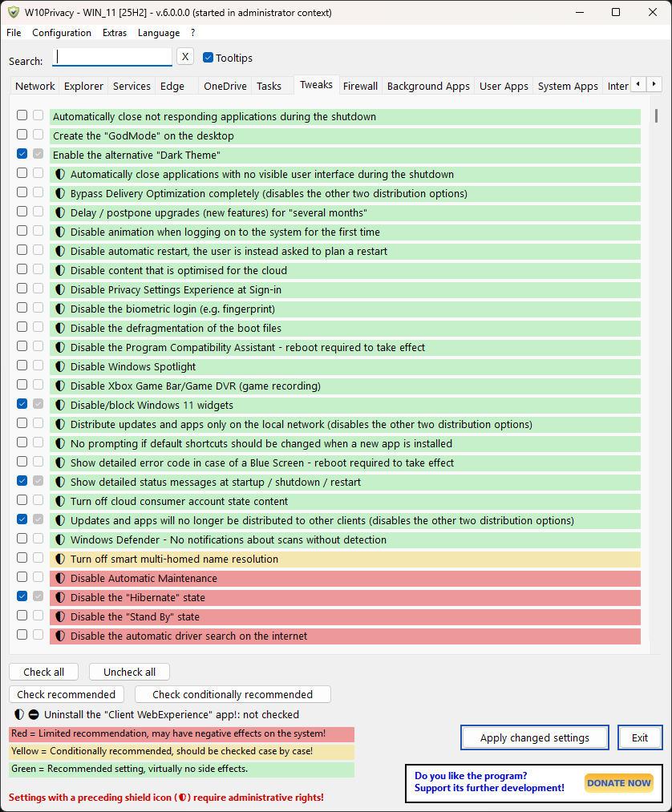Click shield icon beside Disable Xbox Game Bar
The width and height of the screenshot is (672, 812).
(x=60, y=386)
